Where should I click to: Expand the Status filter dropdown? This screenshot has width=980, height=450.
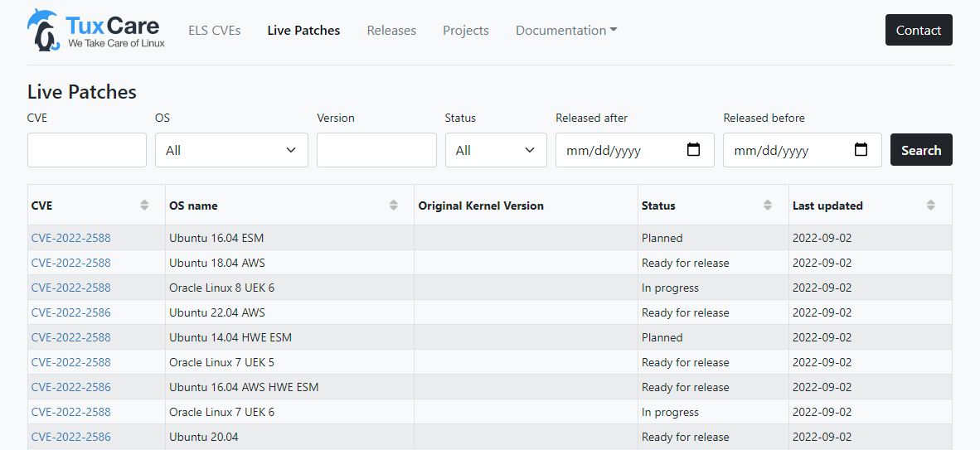(496, 150)
